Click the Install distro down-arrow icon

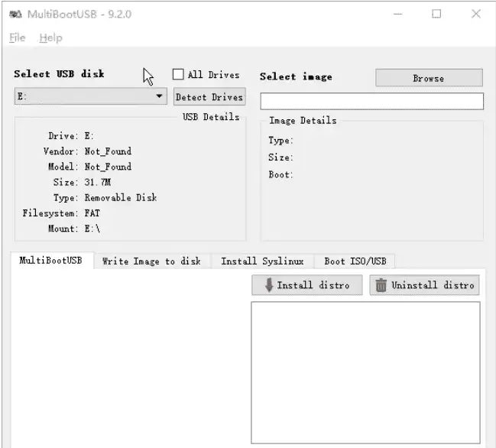pos(269,284)
